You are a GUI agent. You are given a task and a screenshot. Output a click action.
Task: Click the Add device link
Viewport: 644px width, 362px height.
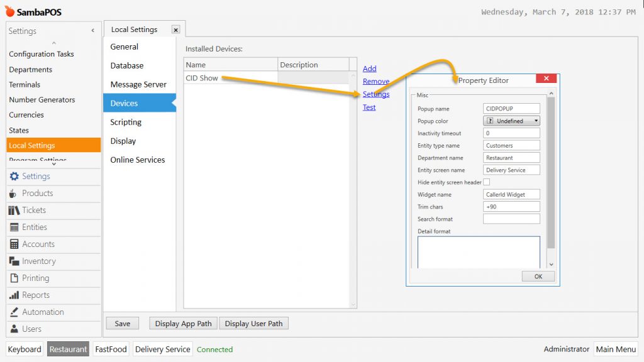(x=369, y=69)
